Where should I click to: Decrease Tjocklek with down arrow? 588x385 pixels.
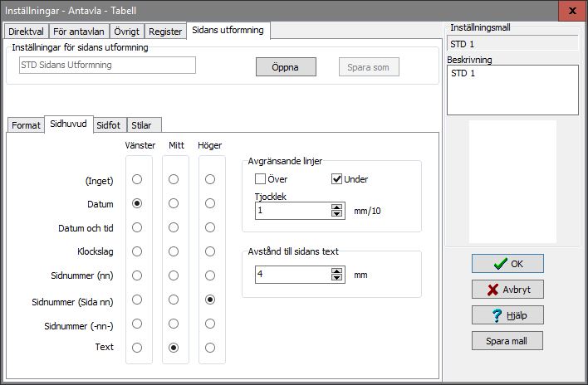click(x=336, y=214)
